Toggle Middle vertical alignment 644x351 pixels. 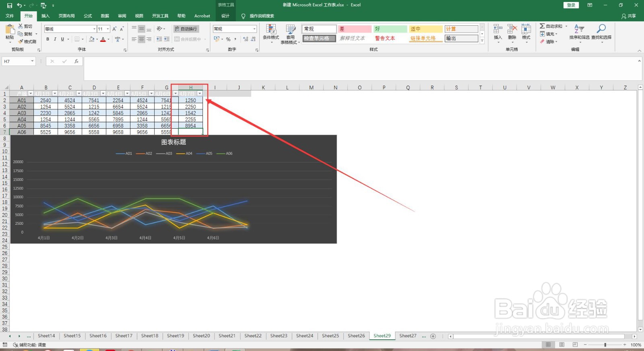[141, 29]
